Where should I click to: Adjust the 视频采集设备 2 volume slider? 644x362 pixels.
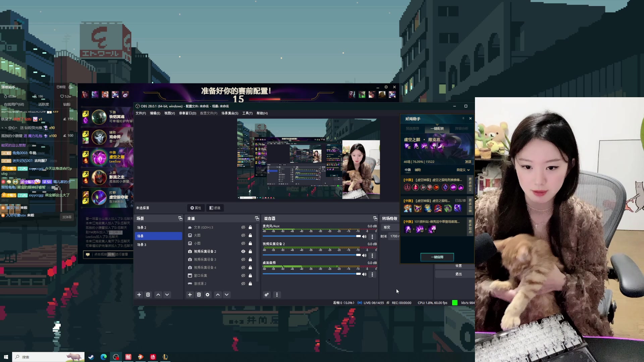pyautogui.click(x=312, y=255)
